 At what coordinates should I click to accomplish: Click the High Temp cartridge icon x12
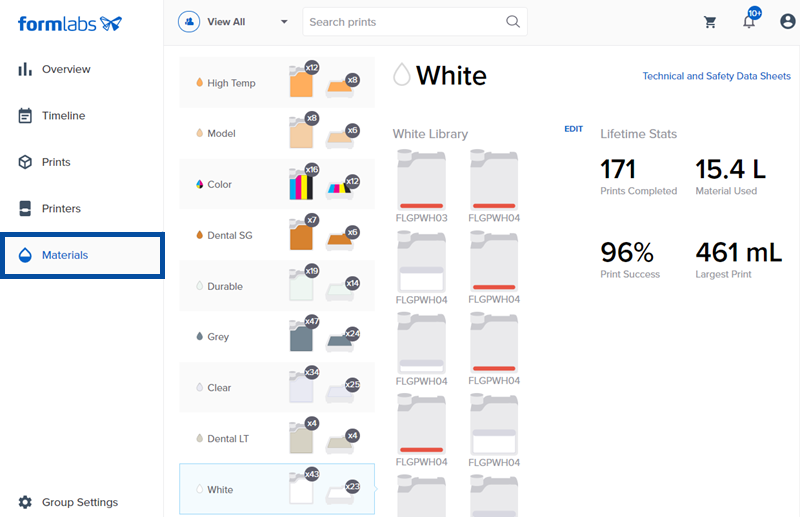[x=302, y=81]
